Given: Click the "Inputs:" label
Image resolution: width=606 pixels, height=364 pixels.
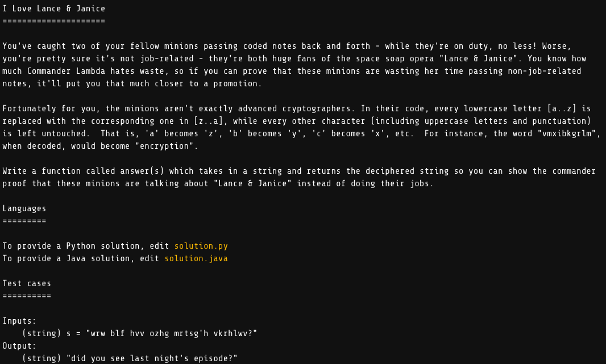Looking at the screenshot, I should (19, 321).
